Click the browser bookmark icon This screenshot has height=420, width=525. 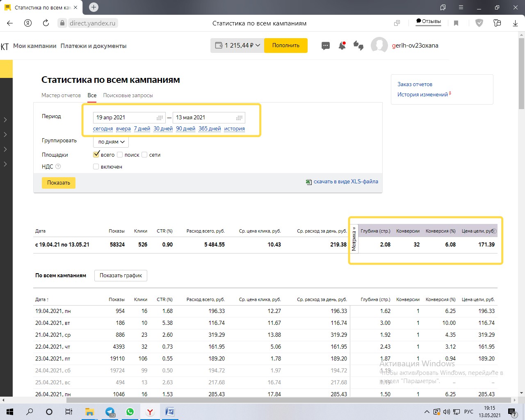(456, 23)
